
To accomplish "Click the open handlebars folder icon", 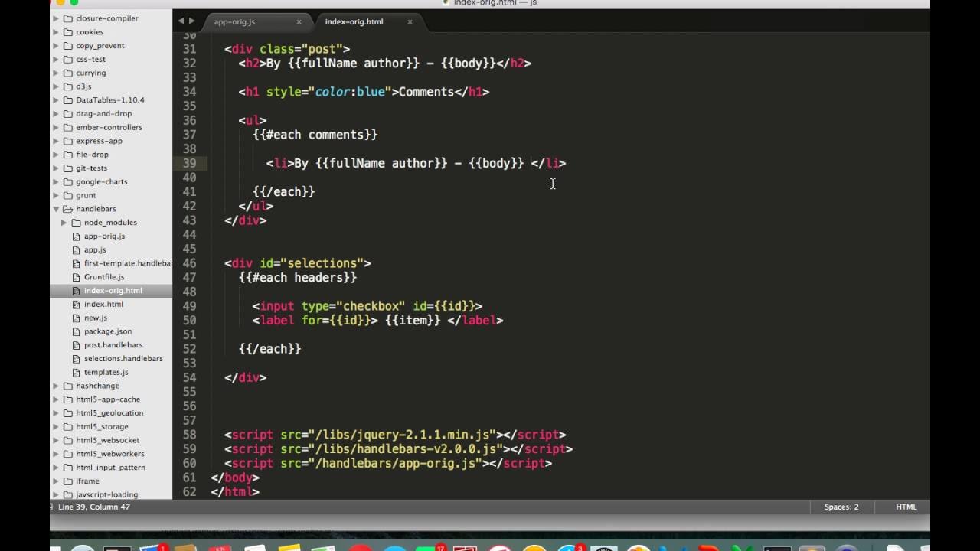I will 68,209.
